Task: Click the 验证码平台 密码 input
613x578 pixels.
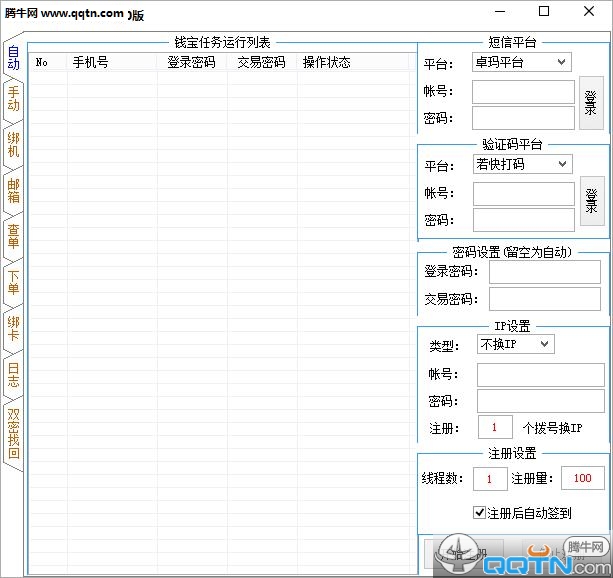Action: [524, 220]
